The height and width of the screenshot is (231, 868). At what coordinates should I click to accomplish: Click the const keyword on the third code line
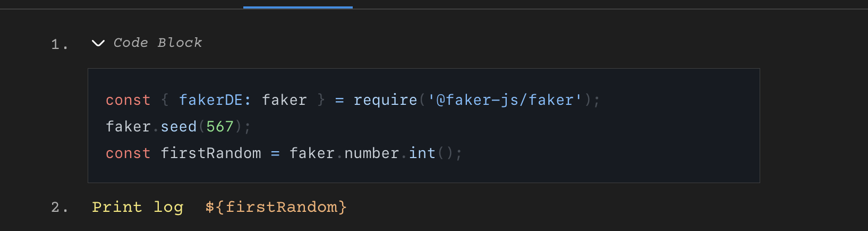pyautogui.click(x=128, y=153)
